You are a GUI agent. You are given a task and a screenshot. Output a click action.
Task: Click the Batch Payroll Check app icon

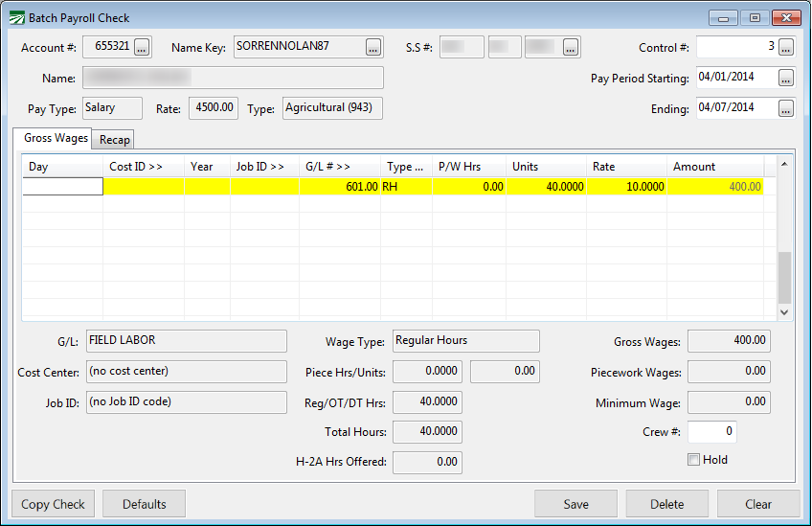pos(16,18)
